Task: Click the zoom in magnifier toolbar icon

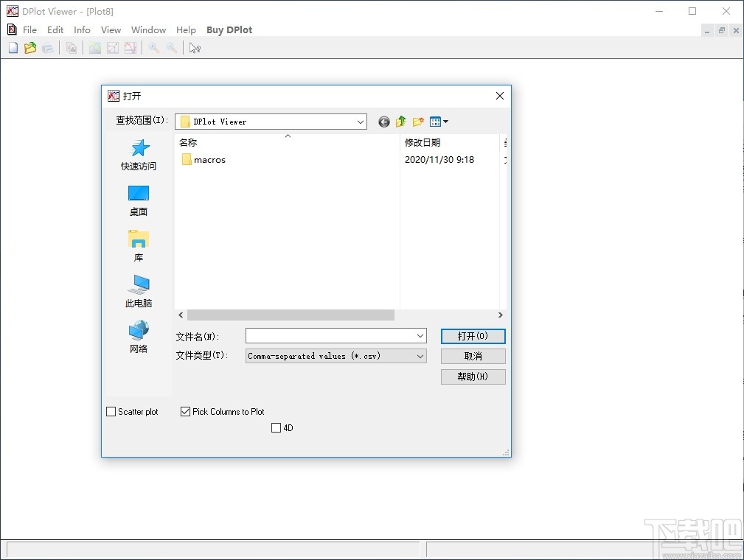Action: (x=153, y=47)
